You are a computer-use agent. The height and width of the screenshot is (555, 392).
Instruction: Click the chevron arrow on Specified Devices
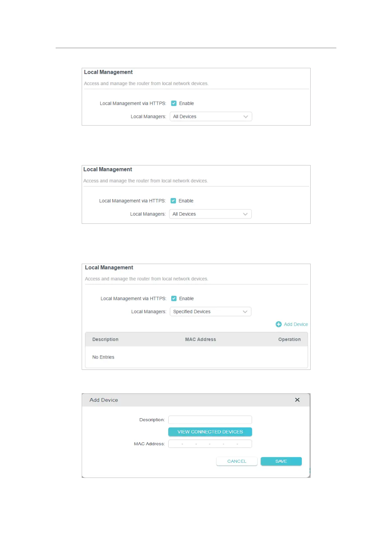(245, 312)
